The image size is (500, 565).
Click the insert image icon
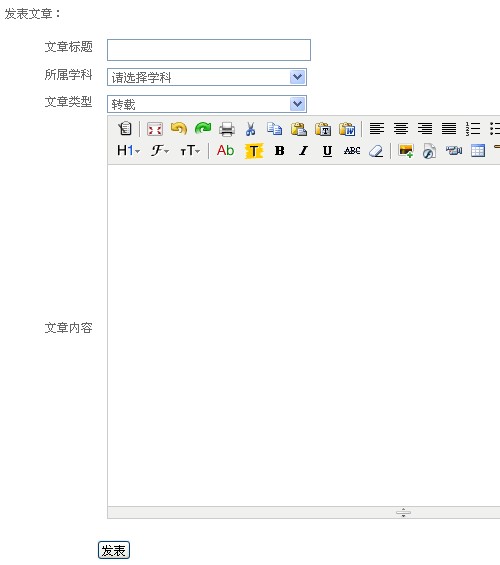pyautogui.click(x=406, y=151)
